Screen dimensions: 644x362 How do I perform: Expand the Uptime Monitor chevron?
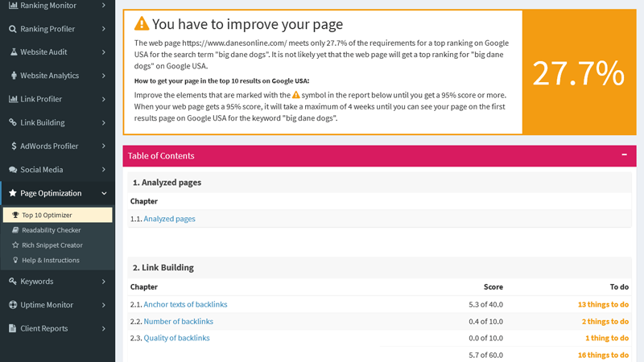(104, 305)
